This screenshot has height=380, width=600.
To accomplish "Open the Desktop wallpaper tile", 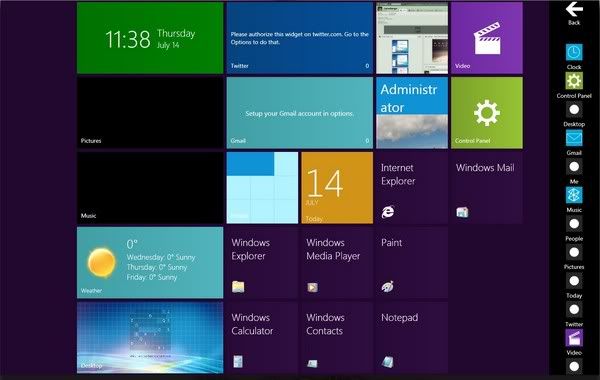I will (150, 338).
